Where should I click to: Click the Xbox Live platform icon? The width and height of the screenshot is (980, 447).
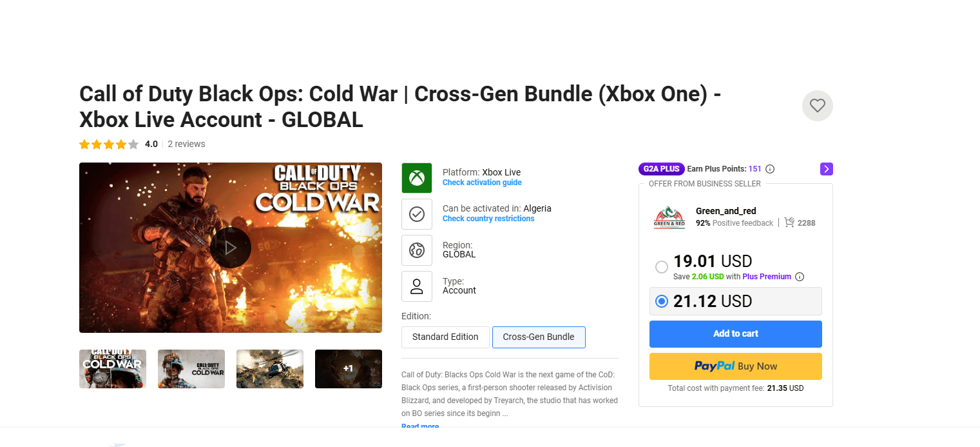[417, 178]
